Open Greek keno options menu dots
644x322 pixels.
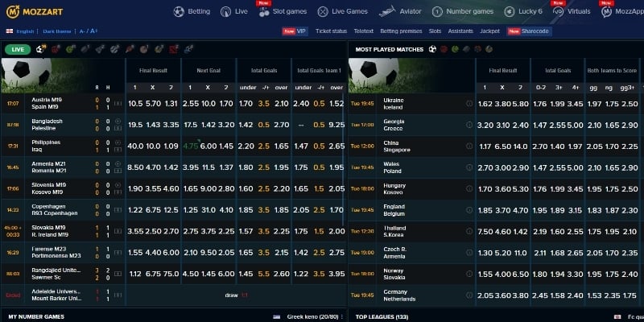click(341, 316)
